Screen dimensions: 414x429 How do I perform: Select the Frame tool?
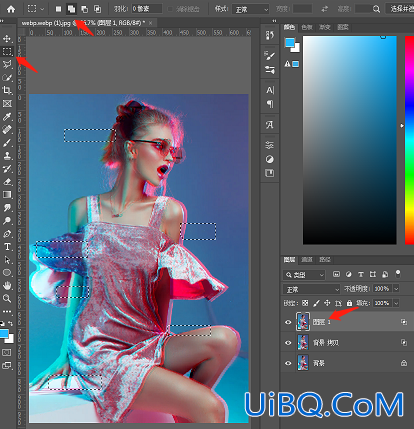(x=7, y=104)
